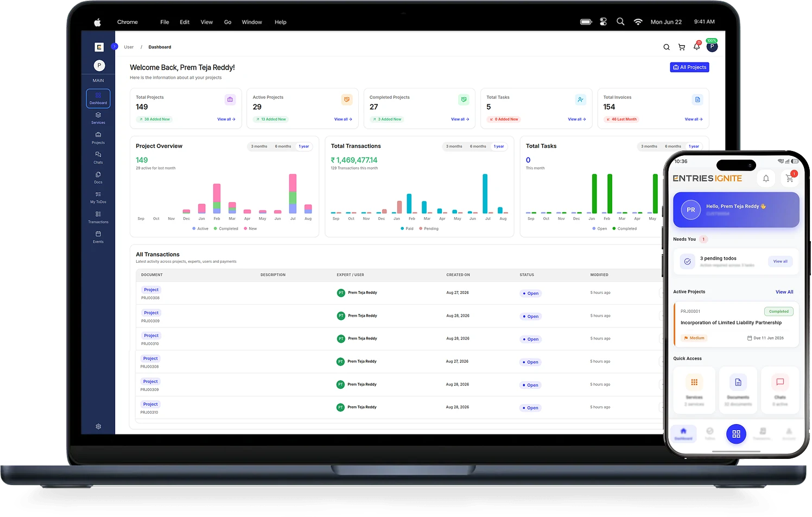Image resolution: width=812 pixels, height=517 pixels.
Task: Open the profile avatar showing 100%
Action: [x=712, y=46]
